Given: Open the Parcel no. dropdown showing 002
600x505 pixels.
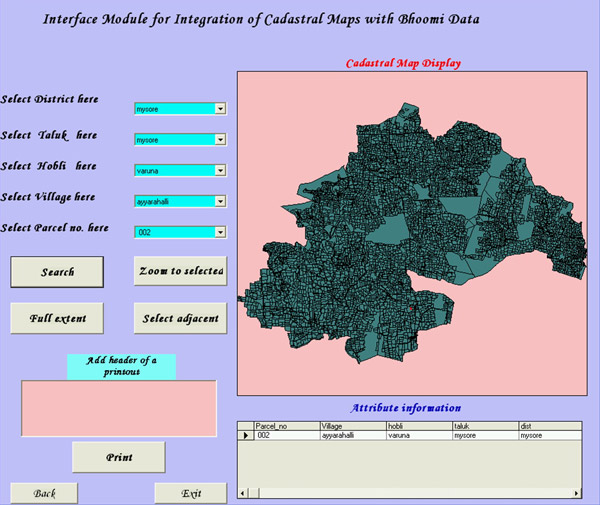Looking at the screenshot, I should pyautogui.click(x=220, y=232).
